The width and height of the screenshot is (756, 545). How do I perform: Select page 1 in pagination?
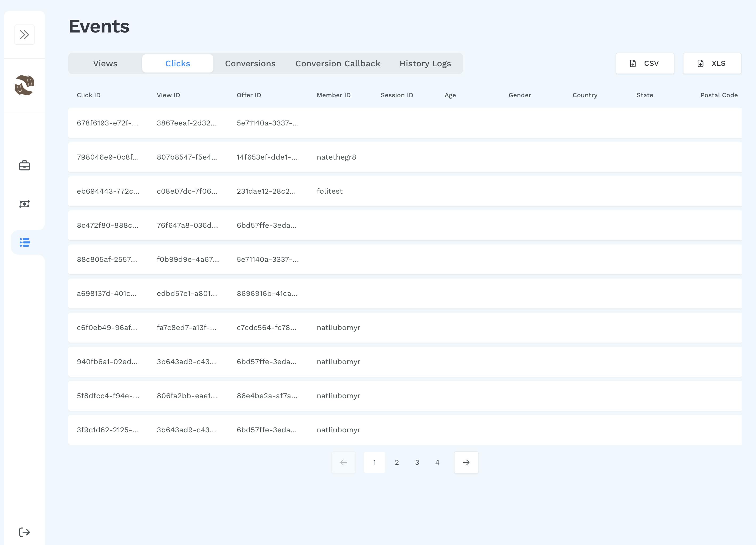[x=374, y=462]
